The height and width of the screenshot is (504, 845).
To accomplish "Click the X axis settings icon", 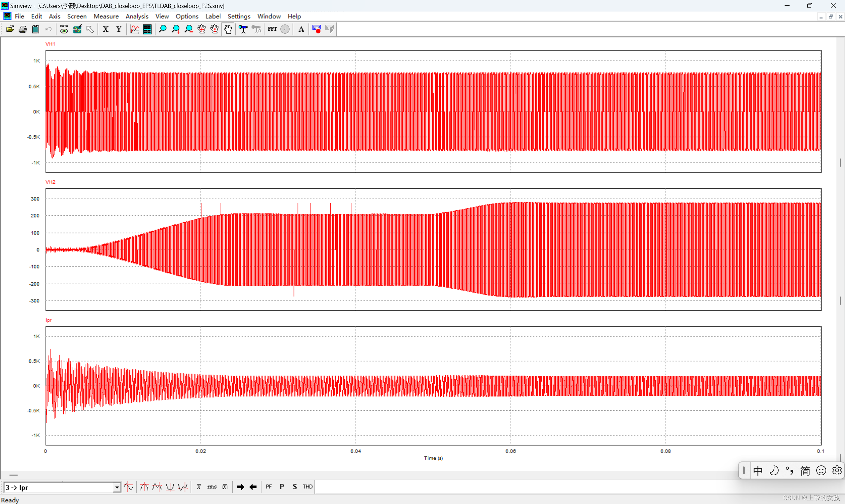I will pyautogui.click(x=106, y=29).
